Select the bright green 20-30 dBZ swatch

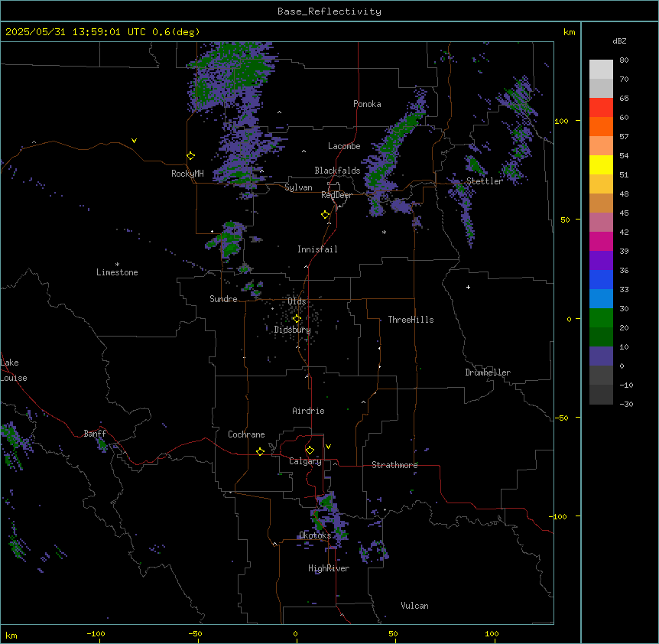coord(601,318)
